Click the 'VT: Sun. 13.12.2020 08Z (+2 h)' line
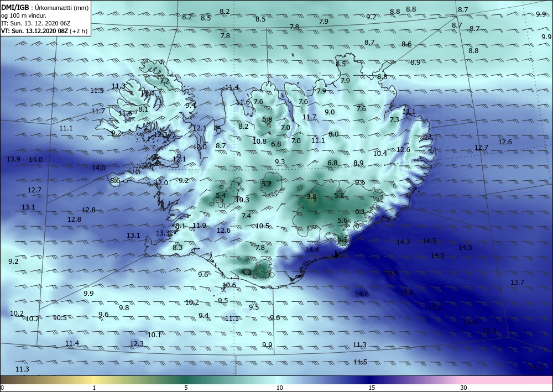Screen dimensions: 553x392 tap(45, 31)
